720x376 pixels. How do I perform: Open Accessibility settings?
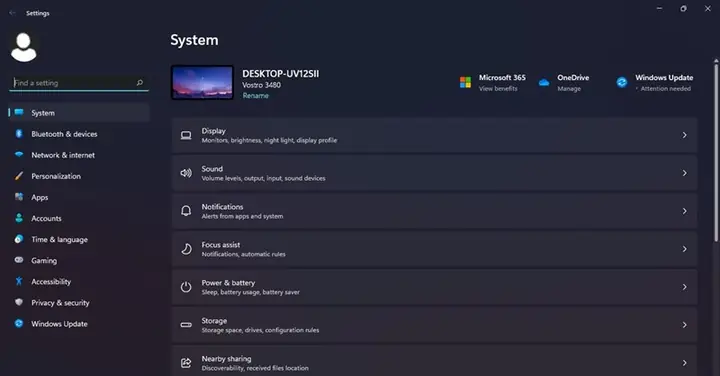tap(79, 281)
